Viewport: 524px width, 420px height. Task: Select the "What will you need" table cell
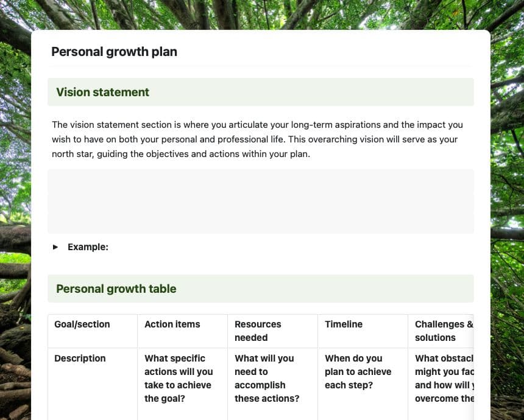(x=266, y=378)
